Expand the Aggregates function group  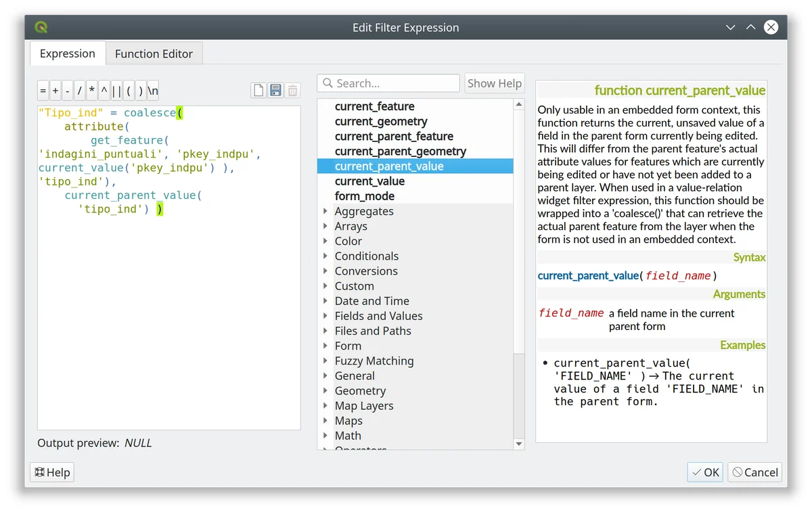coord(325,211)
